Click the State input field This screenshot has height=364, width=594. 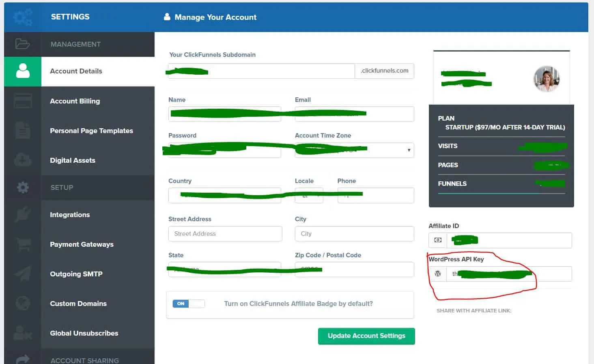225,269
